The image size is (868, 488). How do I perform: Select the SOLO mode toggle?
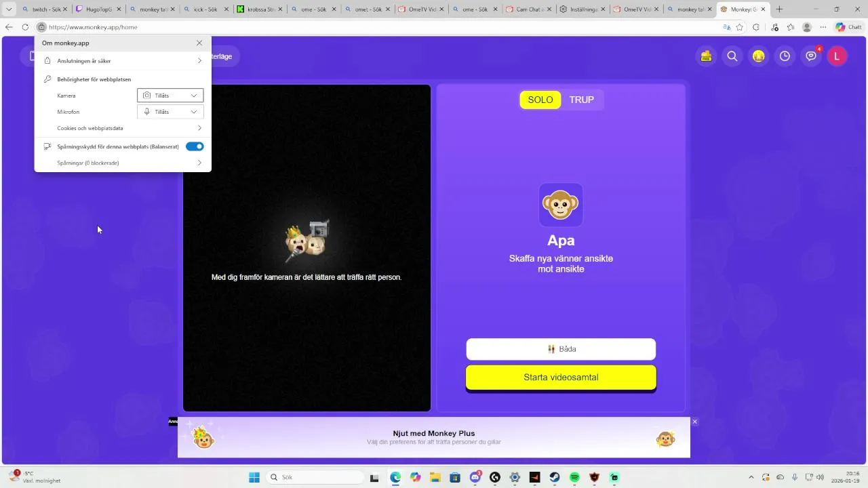click(540, 100)
